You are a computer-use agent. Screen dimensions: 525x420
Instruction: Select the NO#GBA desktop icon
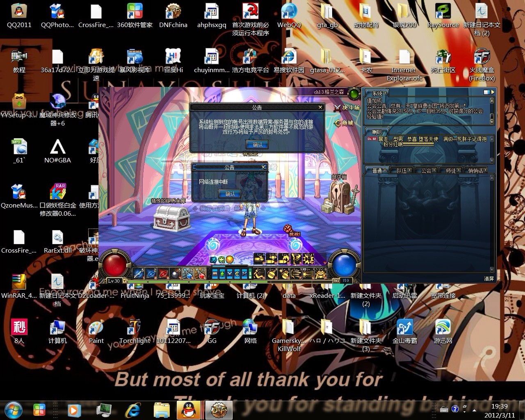[x=57, y=151]
